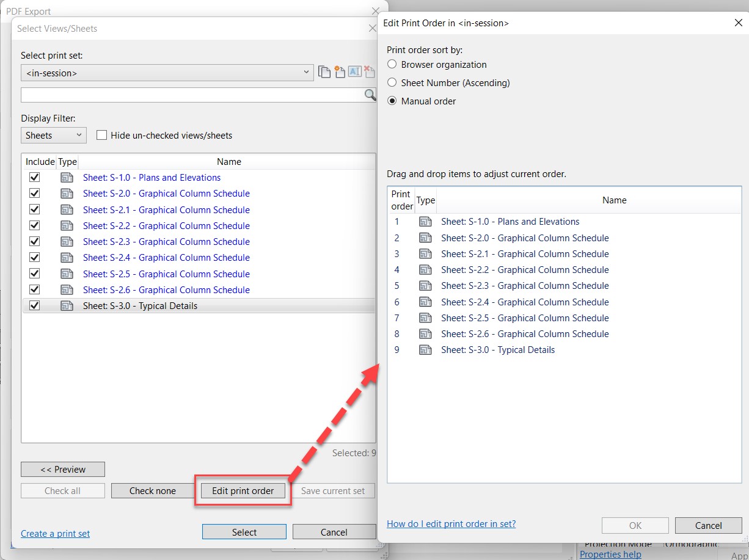Click sheet icon for S-1.0 in Select Views list

point(67,178)
